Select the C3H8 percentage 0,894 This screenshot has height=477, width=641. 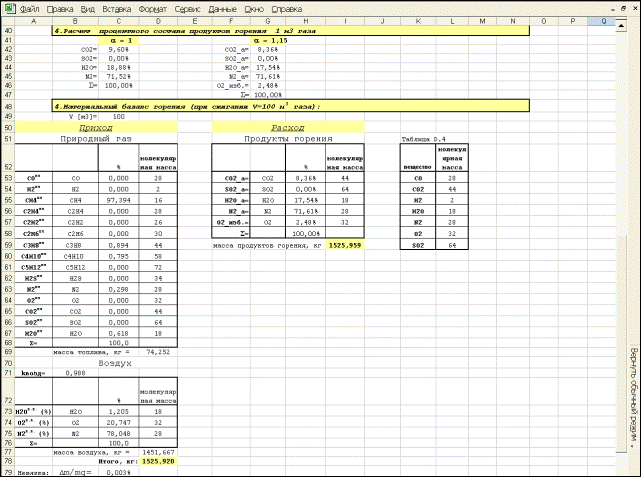point(119,245)
